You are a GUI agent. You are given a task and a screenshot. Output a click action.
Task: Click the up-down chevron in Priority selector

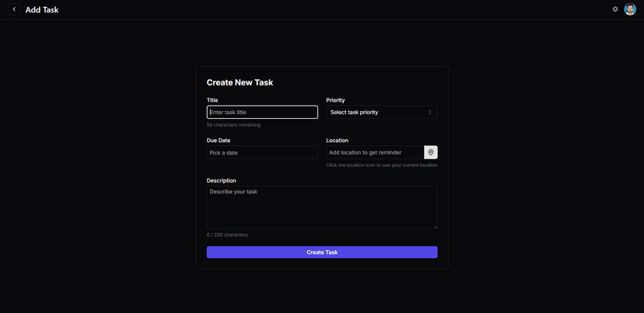[429, 112]
